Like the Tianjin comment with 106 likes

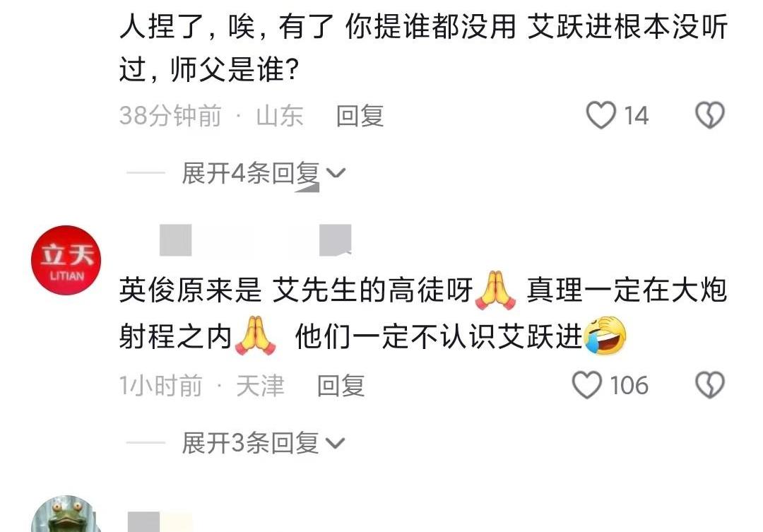point(587,385)
